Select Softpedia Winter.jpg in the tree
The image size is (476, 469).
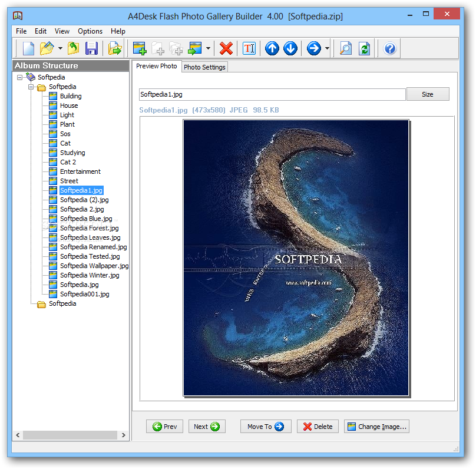[x=90, y=275]
